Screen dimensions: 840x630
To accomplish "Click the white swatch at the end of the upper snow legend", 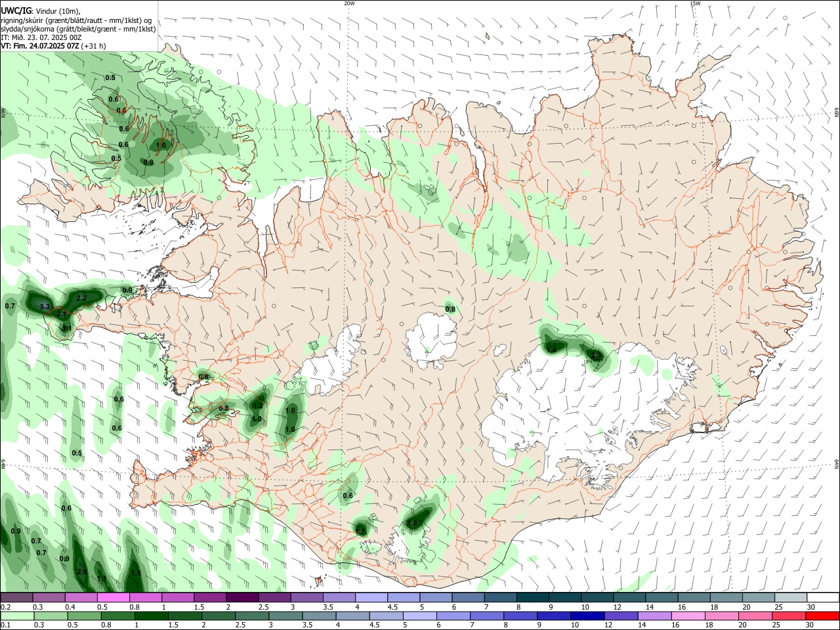I will (x=822, y=597).
